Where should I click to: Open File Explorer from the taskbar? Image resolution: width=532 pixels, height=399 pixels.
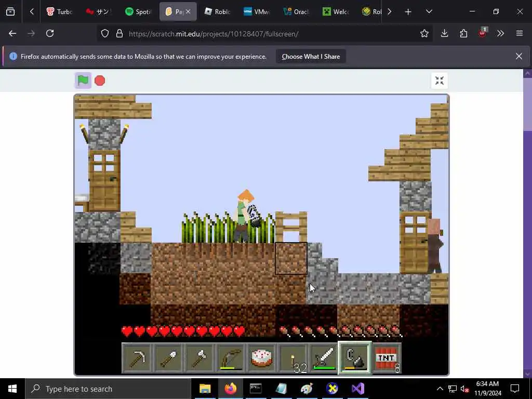pos(205,389)
